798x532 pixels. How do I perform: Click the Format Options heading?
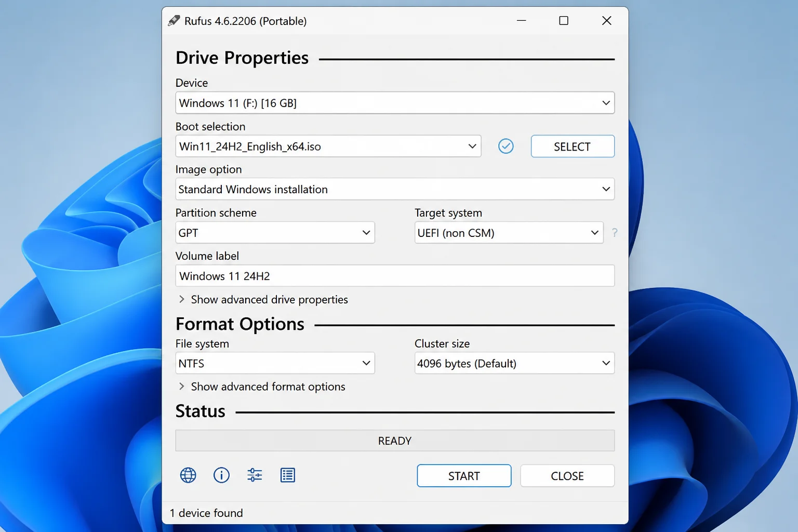point(240,324)
